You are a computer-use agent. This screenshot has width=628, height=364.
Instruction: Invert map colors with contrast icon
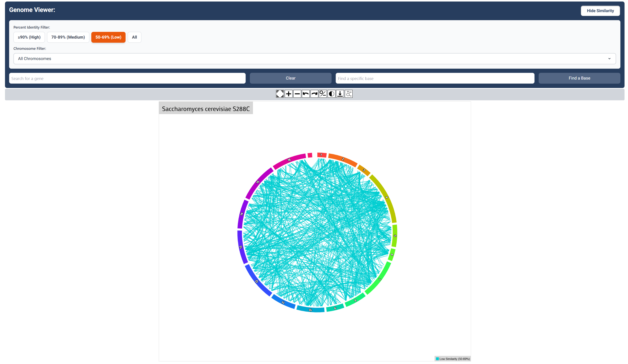coord(331,94)
